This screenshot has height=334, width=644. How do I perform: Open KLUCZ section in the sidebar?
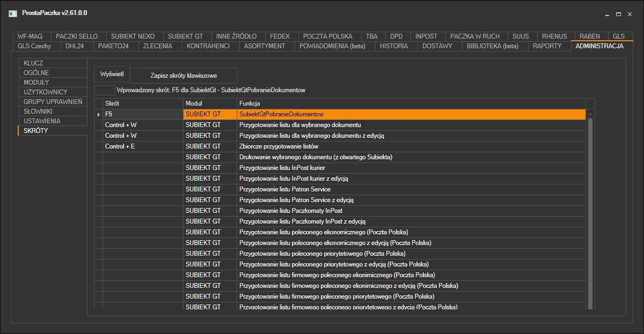pyautogui.click(x=53, y=63)
